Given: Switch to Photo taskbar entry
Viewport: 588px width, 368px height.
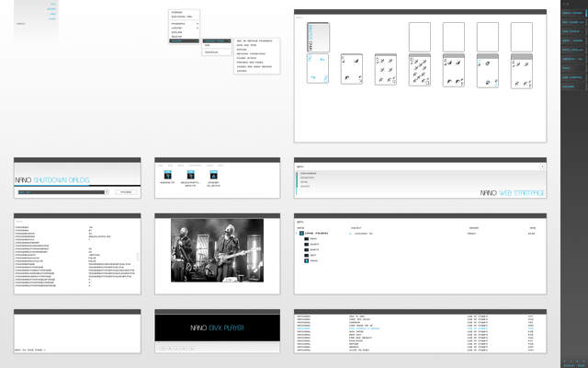Looking at the screenshot, I should [573, 68].
